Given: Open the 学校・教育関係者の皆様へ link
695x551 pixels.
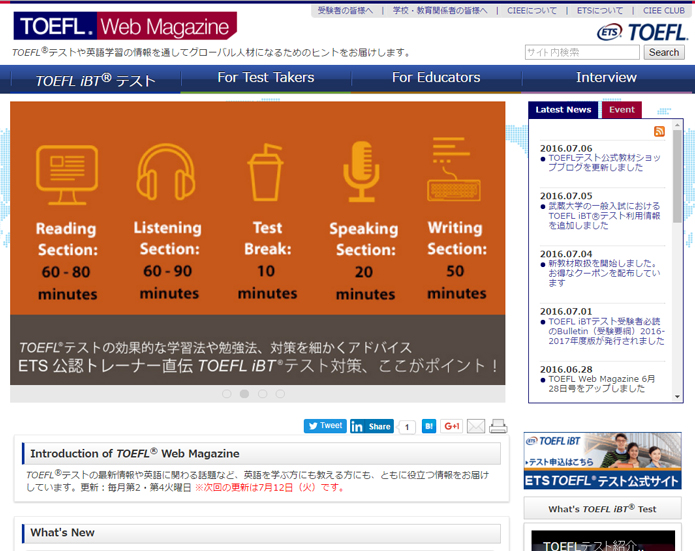Looking at the screenshot, I should click(x=440, y=11).
